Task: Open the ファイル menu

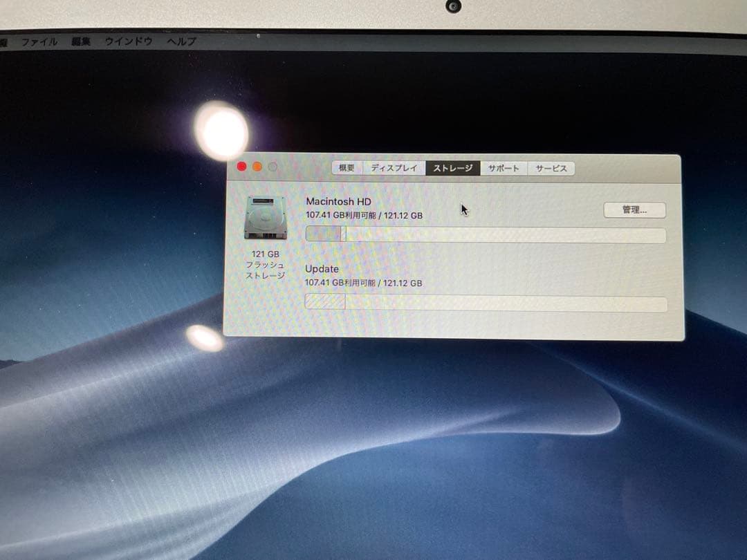Action: click(x=41, y=41)
